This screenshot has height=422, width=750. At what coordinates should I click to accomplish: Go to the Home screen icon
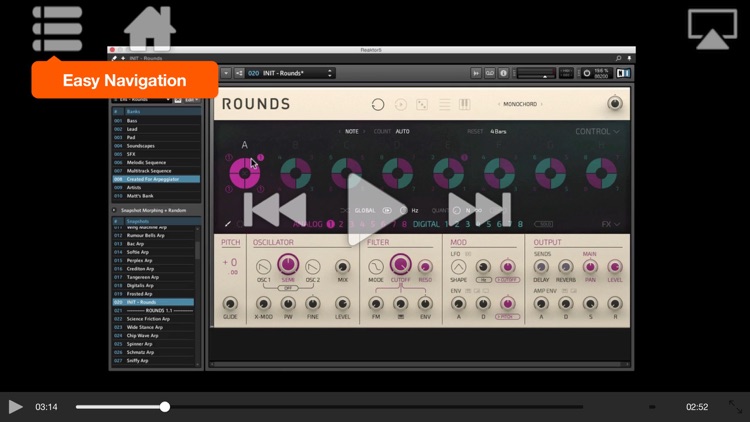click(x=150, y=28)
